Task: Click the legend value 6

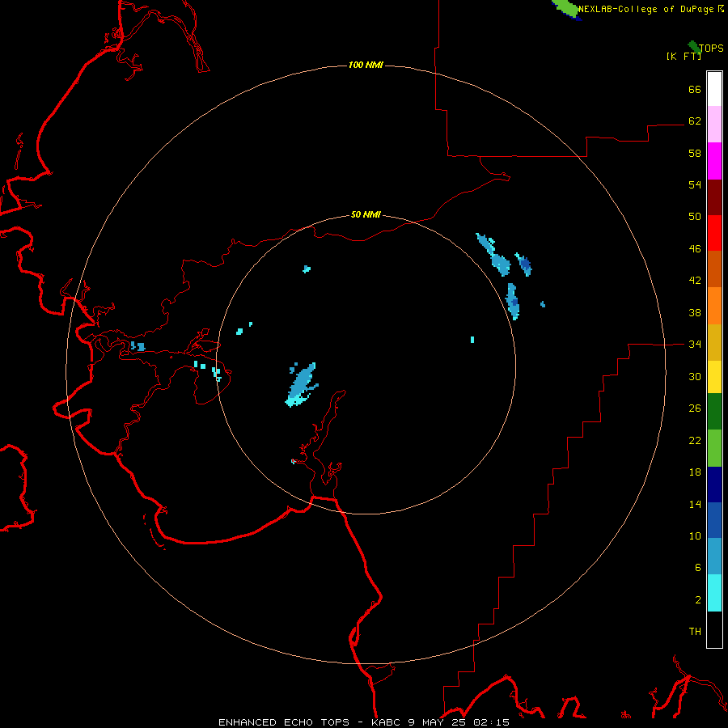Action: coord(698,567)
